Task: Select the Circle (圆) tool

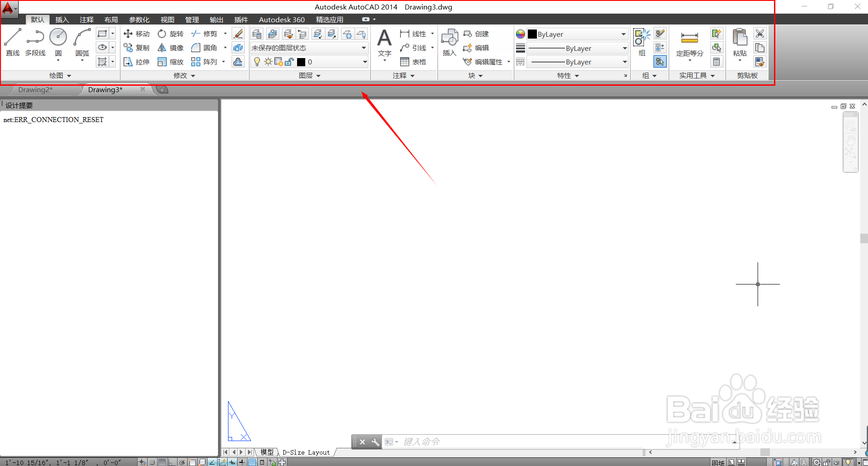Action: click(58, 42)
